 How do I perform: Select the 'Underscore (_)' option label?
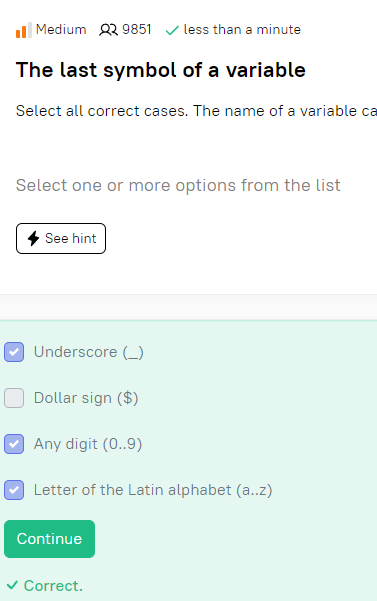tap(89, 352)
